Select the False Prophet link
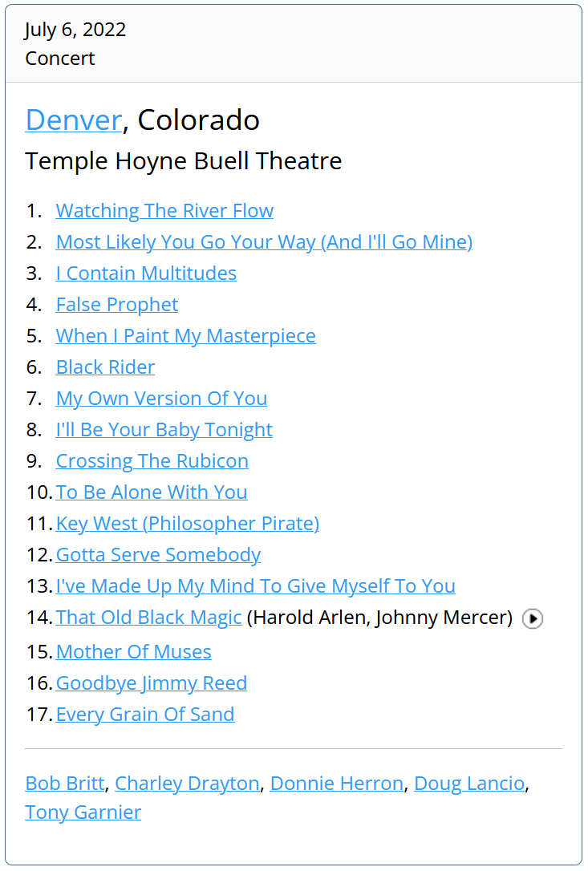This screenshot has height=871, width=588. (x=117, y=305)
